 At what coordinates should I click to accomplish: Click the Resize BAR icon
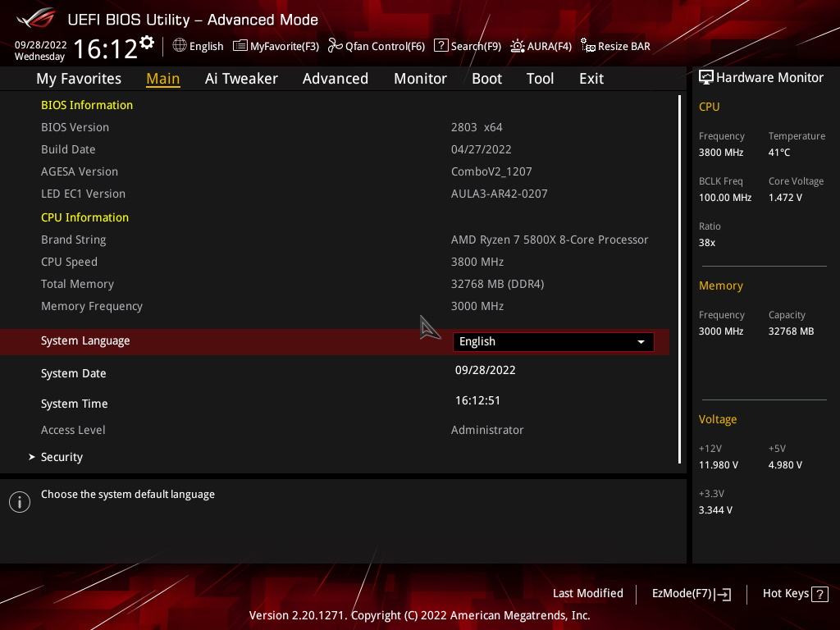[587, 46]
